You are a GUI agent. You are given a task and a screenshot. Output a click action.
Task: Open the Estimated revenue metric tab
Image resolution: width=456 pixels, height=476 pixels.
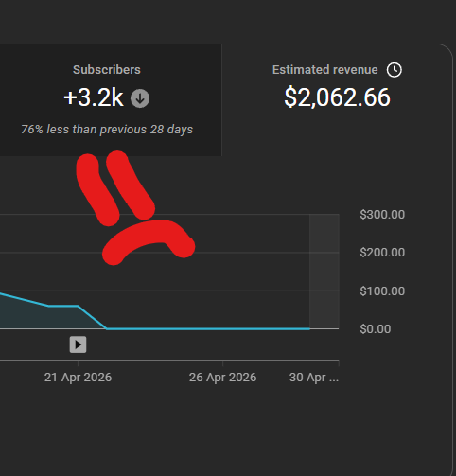coord(337,100)
